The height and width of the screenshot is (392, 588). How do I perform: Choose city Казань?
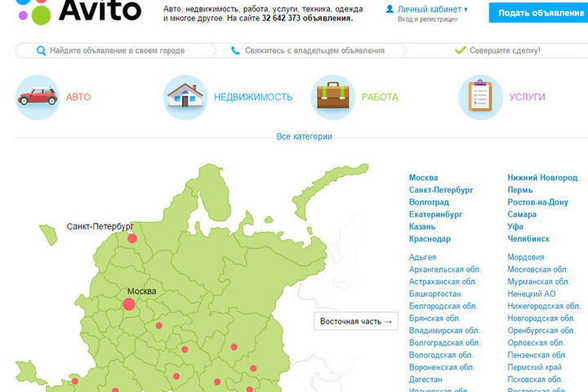(x=422, y=227)
